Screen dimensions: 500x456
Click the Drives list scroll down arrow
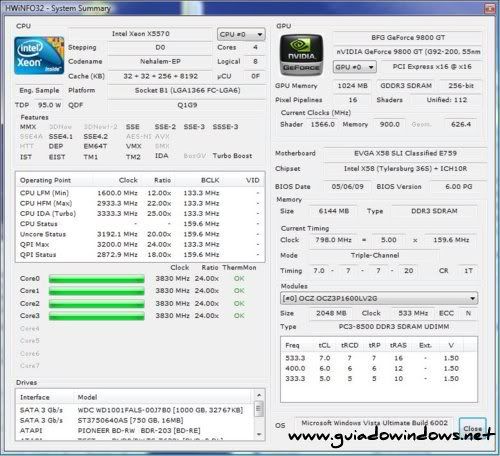point(259,435)
